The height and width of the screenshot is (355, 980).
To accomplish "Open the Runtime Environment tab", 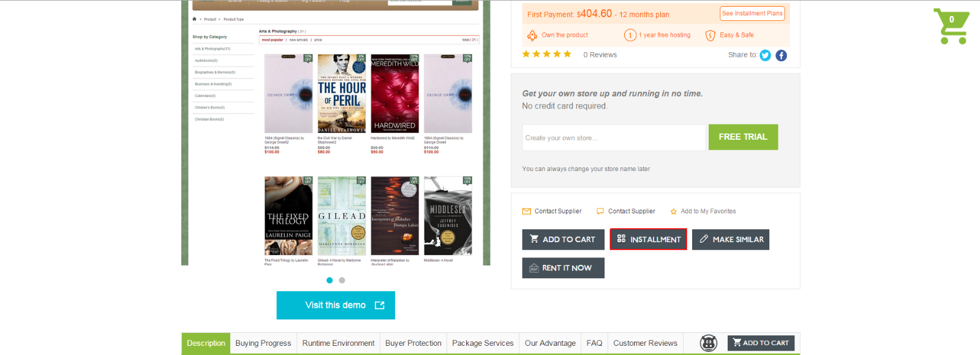I will (x=338, y=343).
